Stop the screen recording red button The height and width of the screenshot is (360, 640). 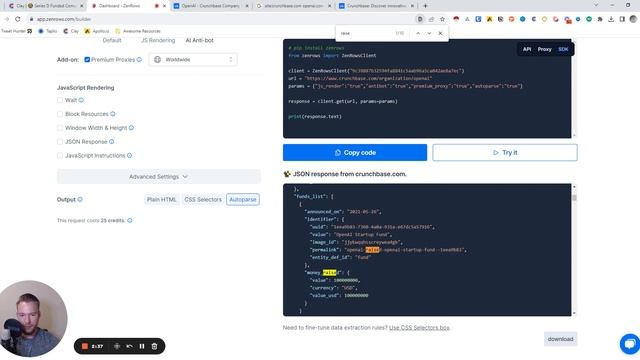pos(85,346)
